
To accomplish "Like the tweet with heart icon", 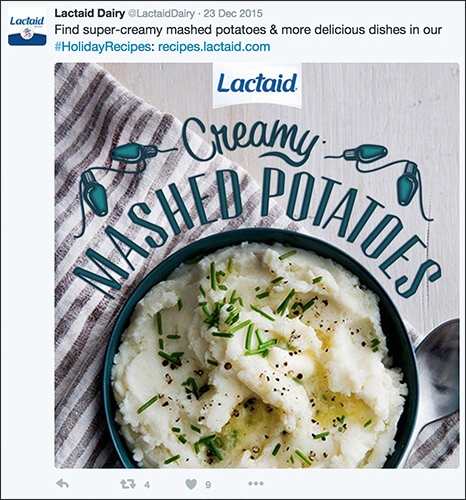I will pos(191,484).
